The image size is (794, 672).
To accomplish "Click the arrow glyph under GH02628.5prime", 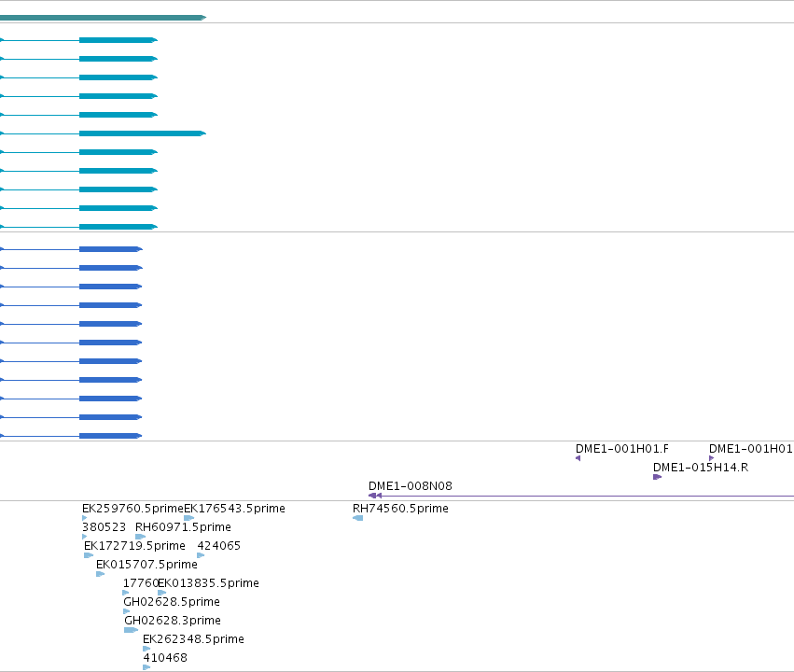I will point(127,611).
